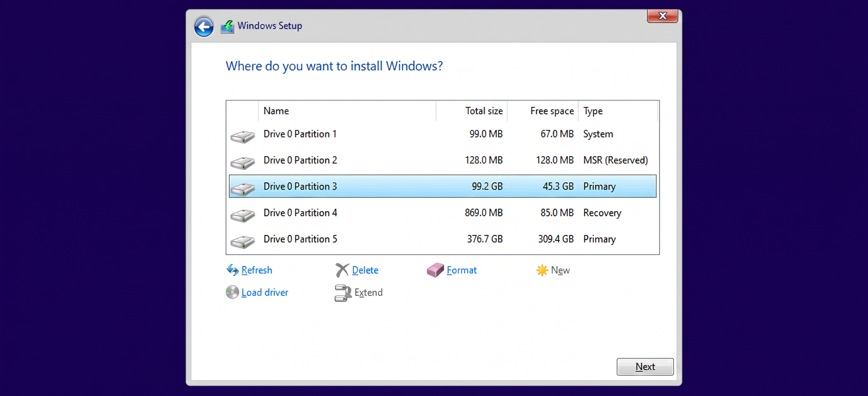Sort by the Total size column header
This screenshot has height=396, width=868.
pyautogui.click(x=472, y=111)
